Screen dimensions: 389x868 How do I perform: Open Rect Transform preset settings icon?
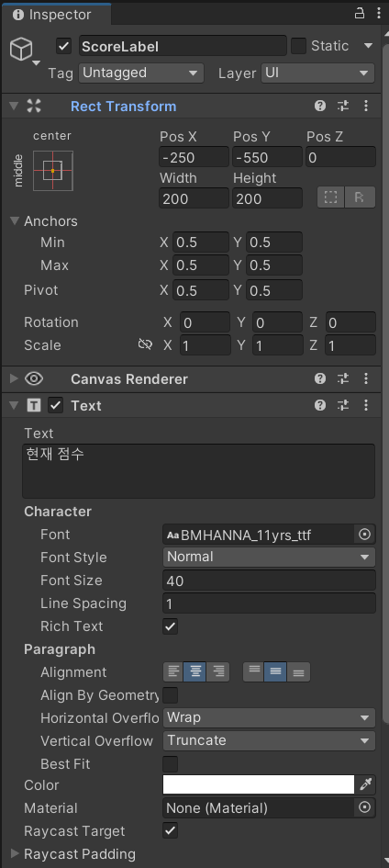343,106
